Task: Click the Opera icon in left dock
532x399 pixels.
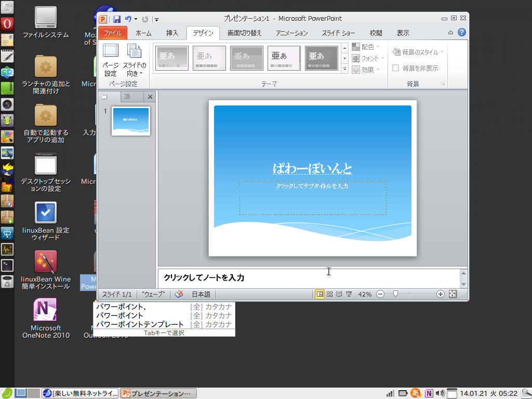Action: point(7,24)
